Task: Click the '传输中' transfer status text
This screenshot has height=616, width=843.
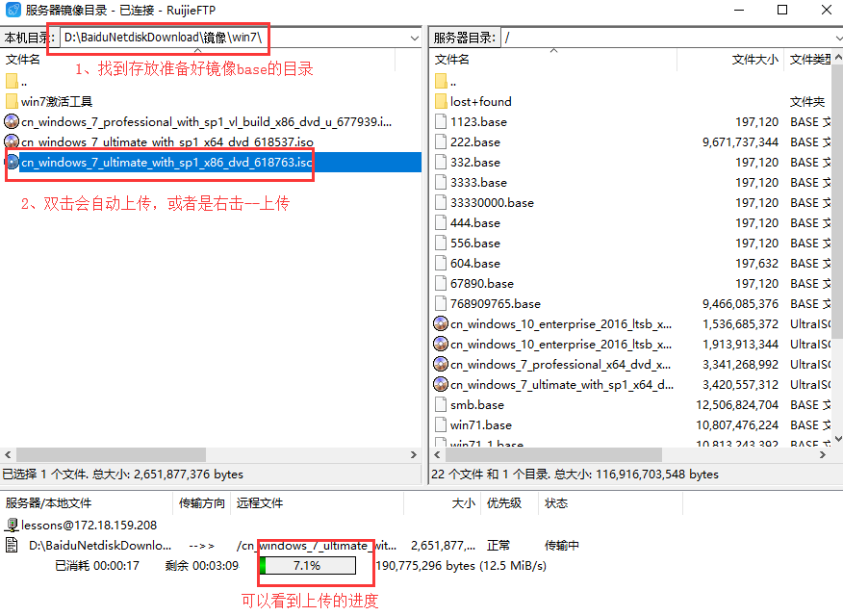Action: [x=562, y=545]
